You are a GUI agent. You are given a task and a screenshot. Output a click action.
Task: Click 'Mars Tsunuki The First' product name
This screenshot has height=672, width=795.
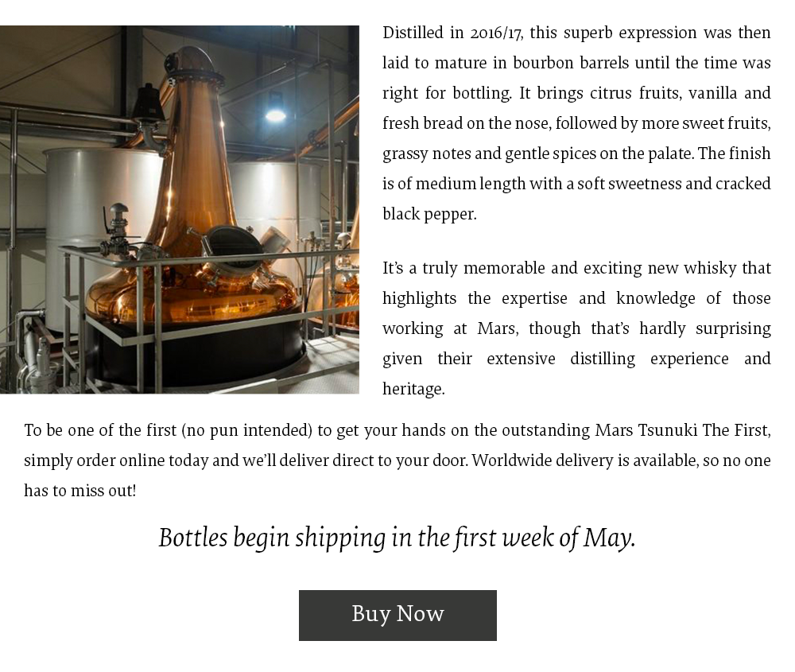point(681,430)
